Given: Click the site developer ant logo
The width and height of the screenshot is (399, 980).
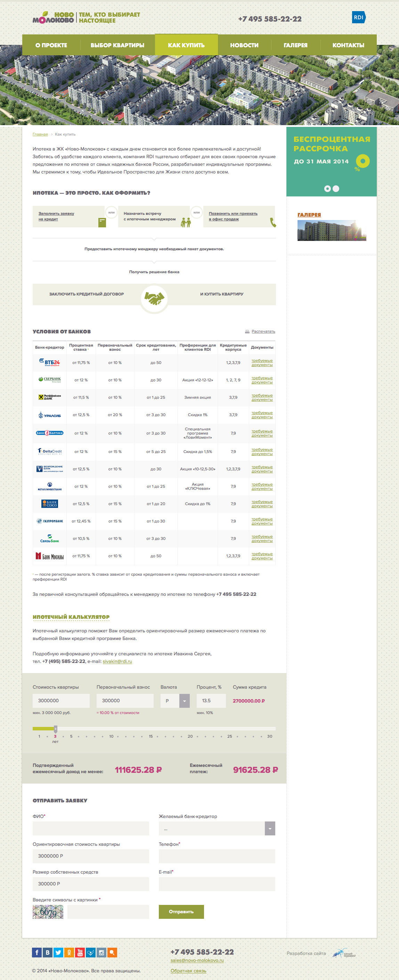Looking at the screenshot, I should 344,953.
